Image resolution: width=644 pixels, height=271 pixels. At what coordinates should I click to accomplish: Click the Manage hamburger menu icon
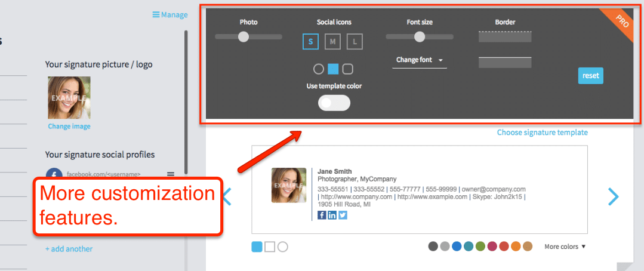click(x=156, y=15)
